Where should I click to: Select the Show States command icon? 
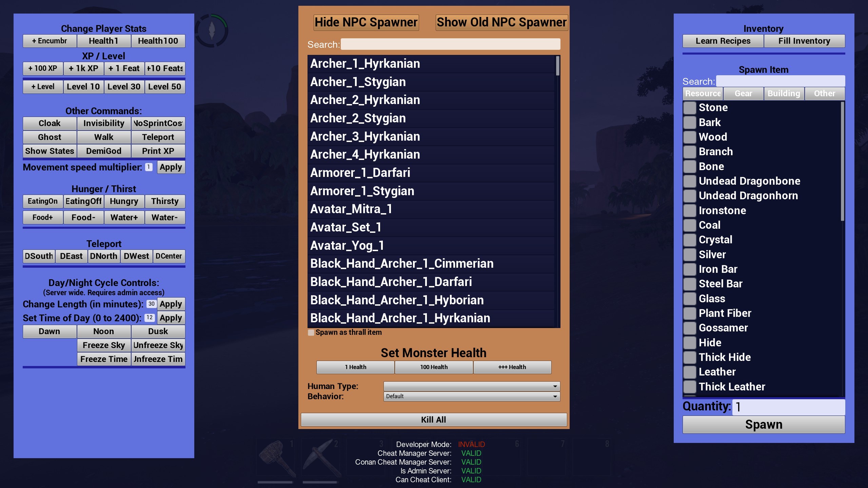click(x=50, y=151)
